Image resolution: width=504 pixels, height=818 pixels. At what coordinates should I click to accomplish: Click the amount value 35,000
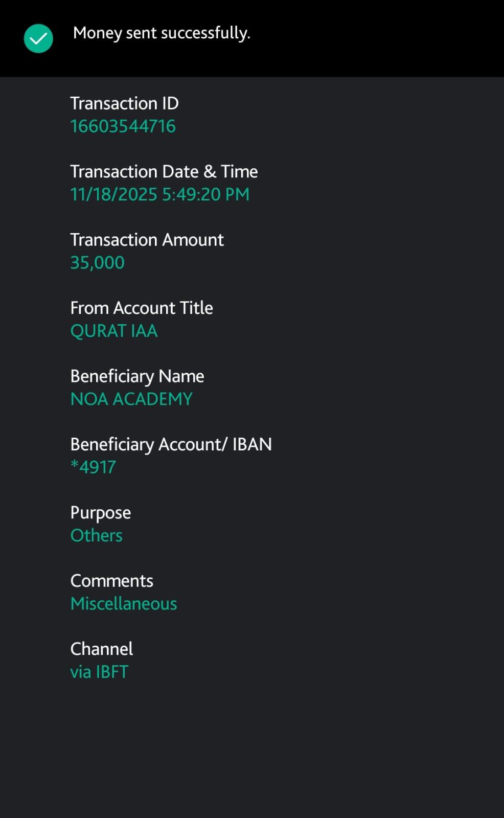point(97,263)
